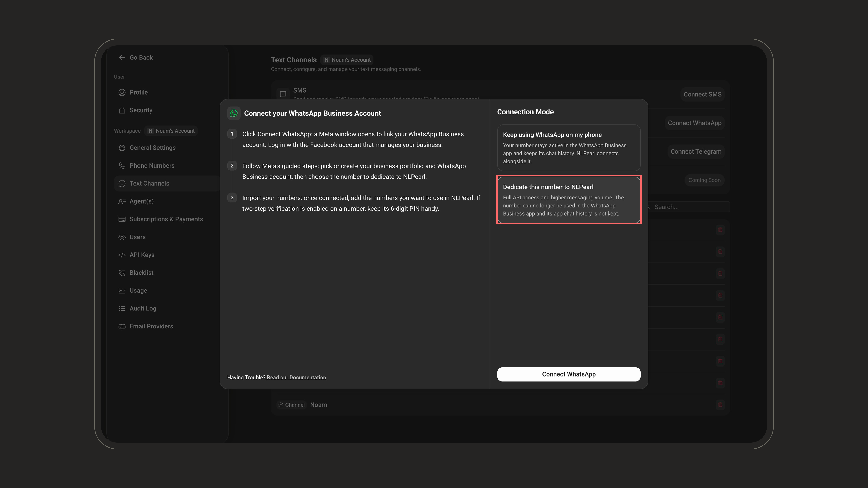Click the Users group icon

point(122,237)
